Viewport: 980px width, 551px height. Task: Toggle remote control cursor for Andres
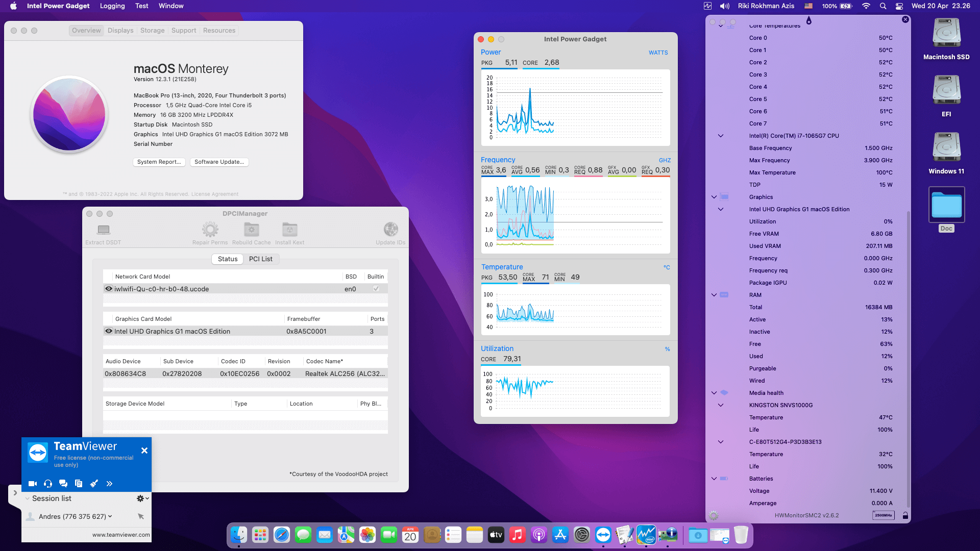coord(141,516)
